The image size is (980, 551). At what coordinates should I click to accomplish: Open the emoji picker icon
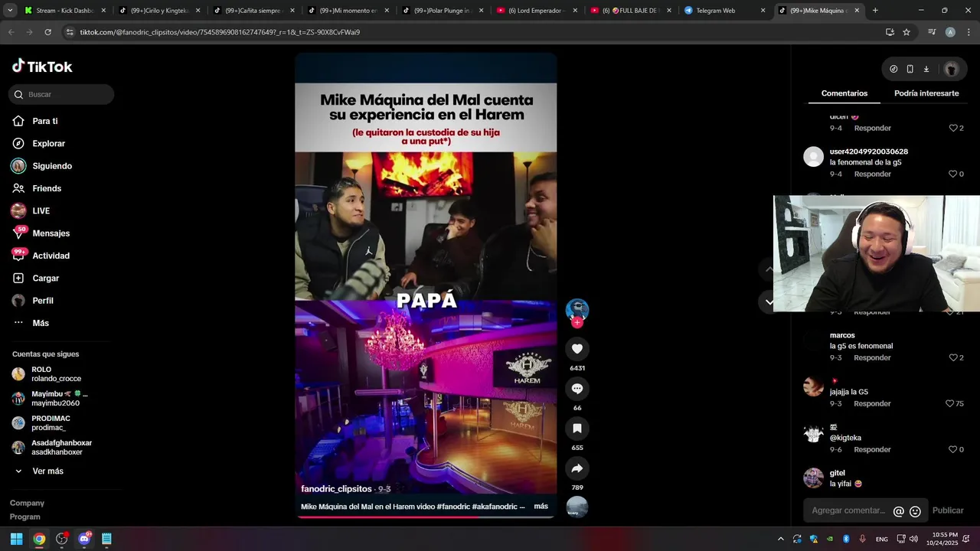pyautogui.click(x=915, y=511)
